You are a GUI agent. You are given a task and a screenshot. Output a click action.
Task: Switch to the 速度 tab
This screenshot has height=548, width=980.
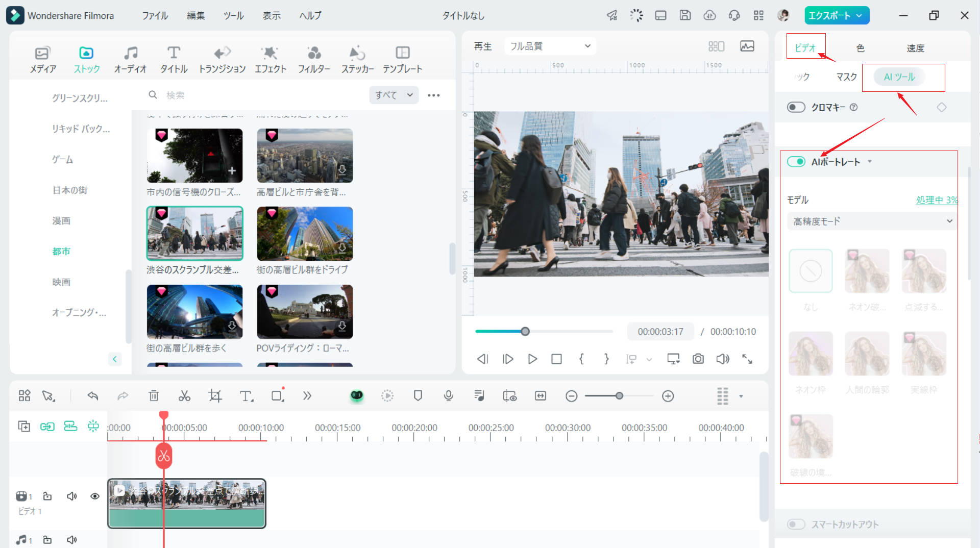[915, 48]
